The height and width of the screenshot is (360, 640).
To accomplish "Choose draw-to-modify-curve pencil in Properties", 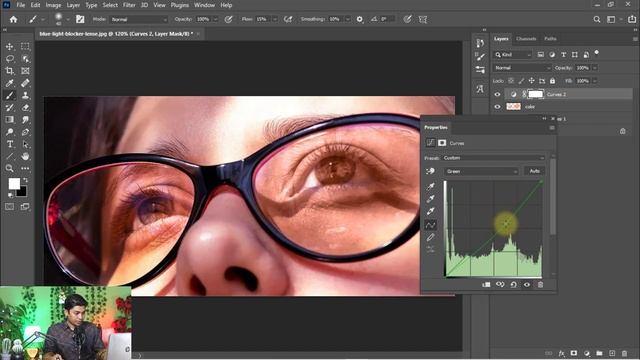I will 431,237.
